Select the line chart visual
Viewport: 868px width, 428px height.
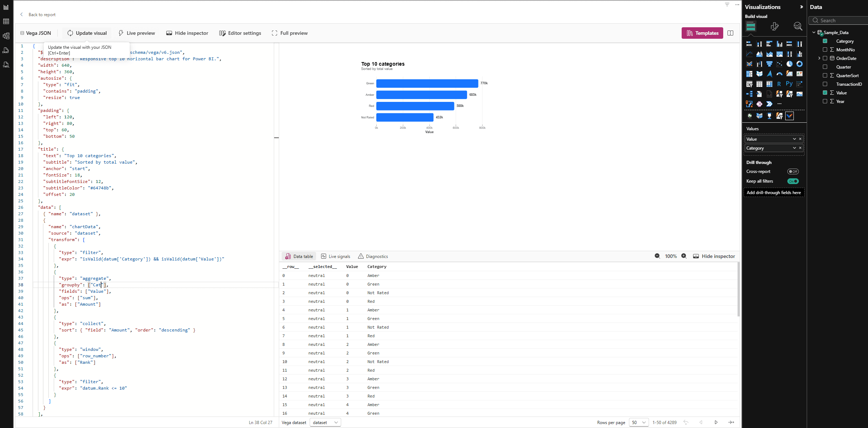pyautogui.click(x=749, y=54)
